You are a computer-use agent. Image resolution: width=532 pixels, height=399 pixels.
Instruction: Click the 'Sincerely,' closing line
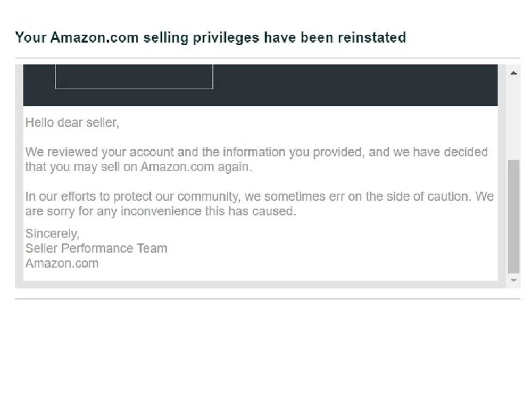(x=52, y=234)
